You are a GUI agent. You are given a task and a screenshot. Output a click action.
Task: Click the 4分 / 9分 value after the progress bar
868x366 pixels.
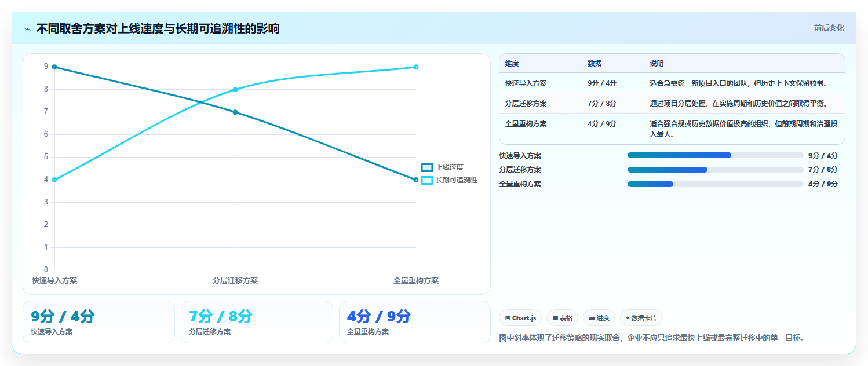823,184
